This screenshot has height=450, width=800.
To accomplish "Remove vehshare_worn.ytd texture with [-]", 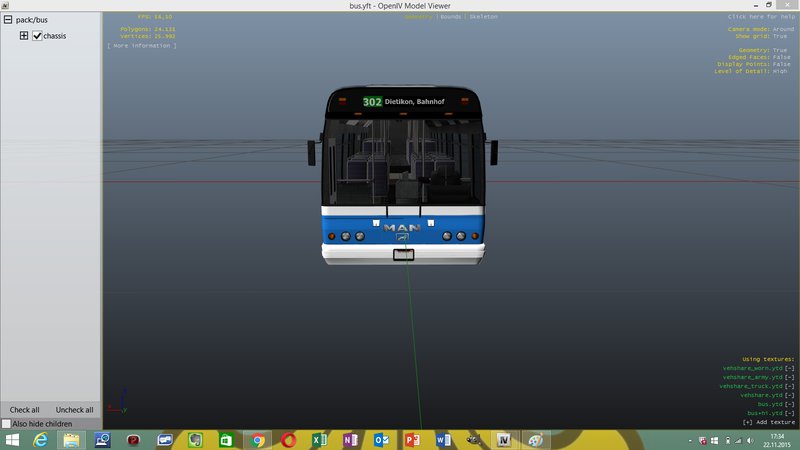I will click(x=790, y=368).
